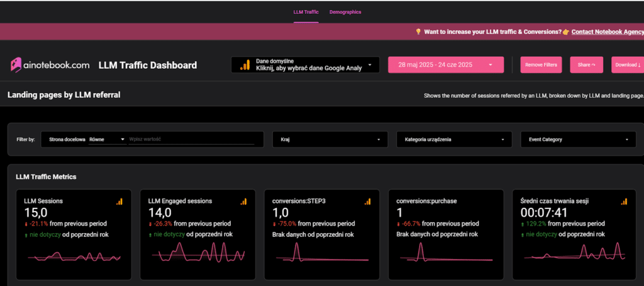Click the session duration value 00:07:41
Viewport: 644px width, 286px height.
(544, 212)
